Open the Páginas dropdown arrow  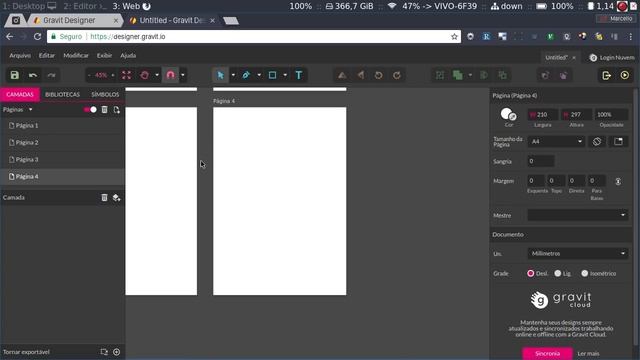[x=31, y=109]
